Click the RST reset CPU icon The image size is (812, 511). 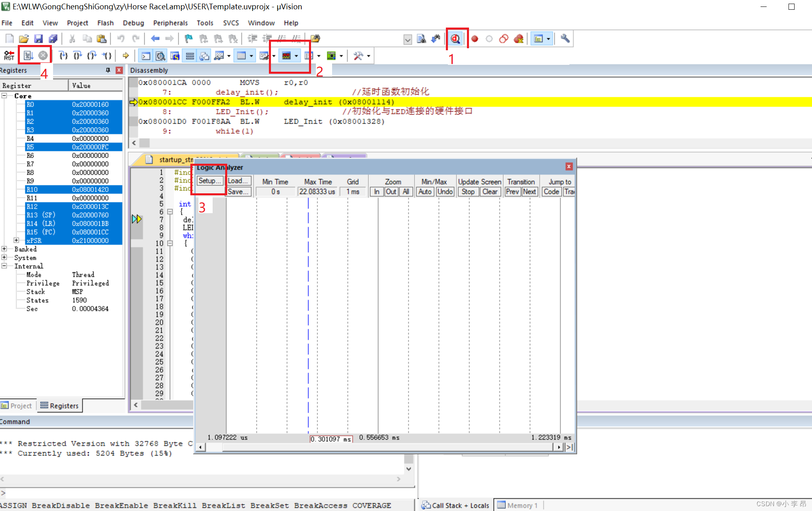[9, 56]
